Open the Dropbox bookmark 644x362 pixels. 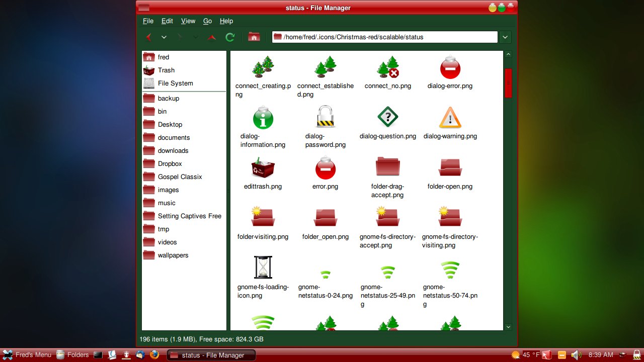pos(184,164)
